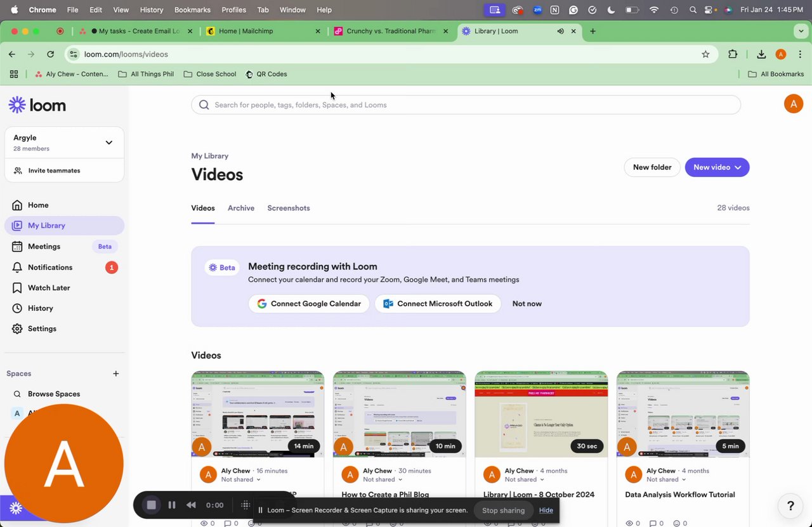The height and width of the screenshot is (527, 812).
Task: Expand Not shared on 30 minutes video
Action: coord(383,479)
